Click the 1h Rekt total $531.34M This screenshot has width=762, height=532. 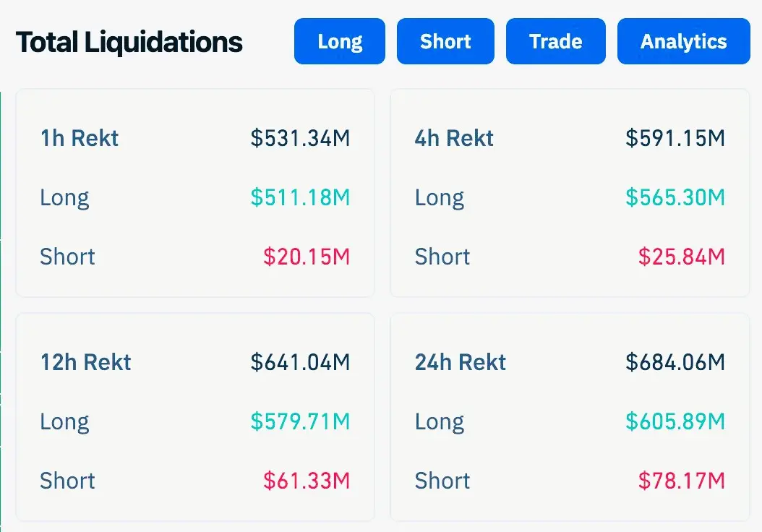300,138
